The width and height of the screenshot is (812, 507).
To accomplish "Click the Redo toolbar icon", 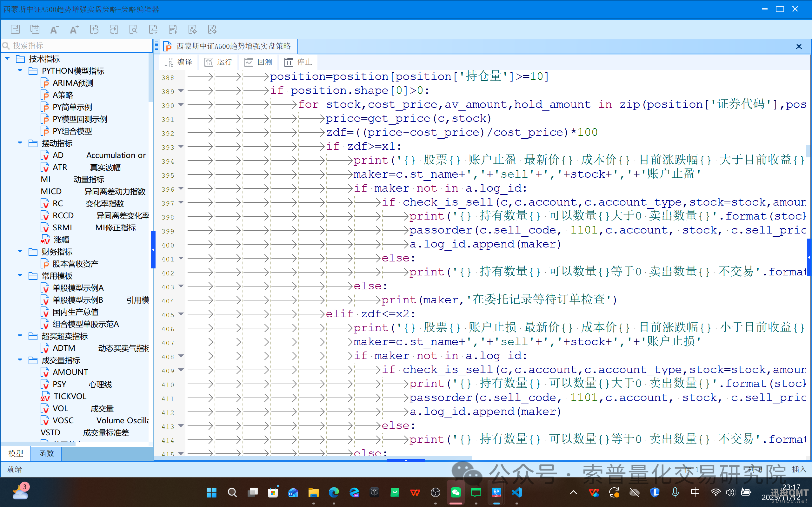I will click(x=114, y=29).
